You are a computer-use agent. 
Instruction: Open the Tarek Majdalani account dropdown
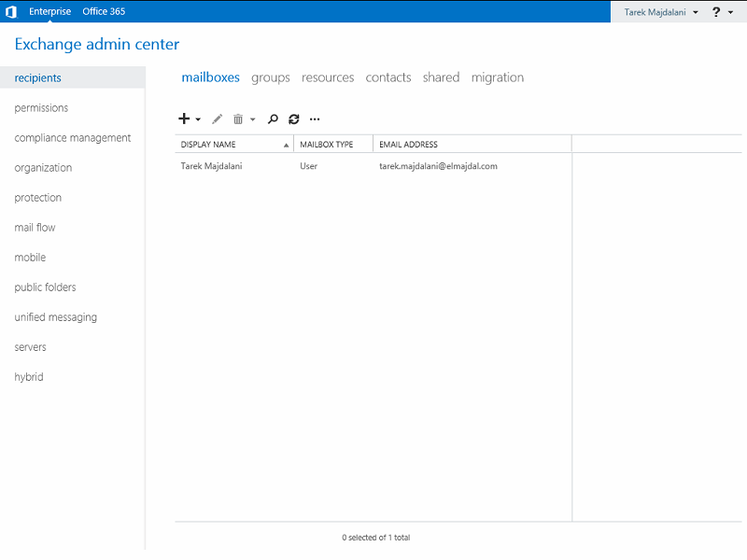656,11
